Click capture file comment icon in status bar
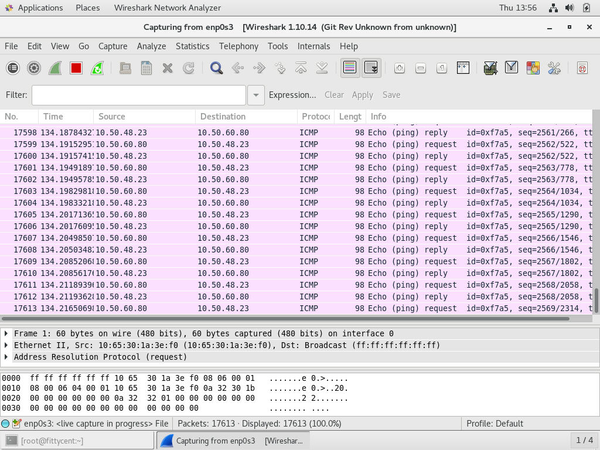600x450 pixels. tap(16, 424)
